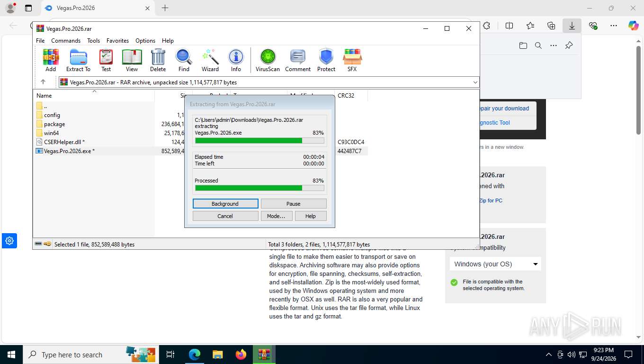
Task: Expand the archive path dropdown arrow
Action: tap(475, 82)
